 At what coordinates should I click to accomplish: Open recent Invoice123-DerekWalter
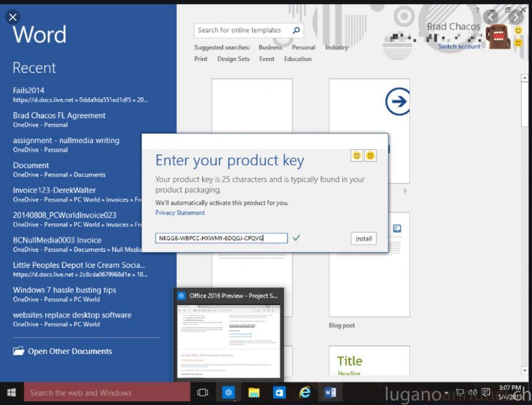pos(77,194)
